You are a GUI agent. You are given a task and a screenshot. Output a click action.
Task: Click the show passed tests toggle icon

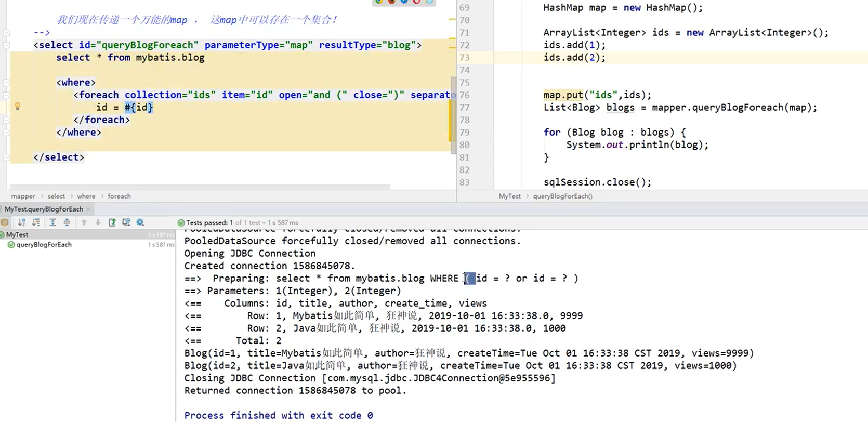5,222
